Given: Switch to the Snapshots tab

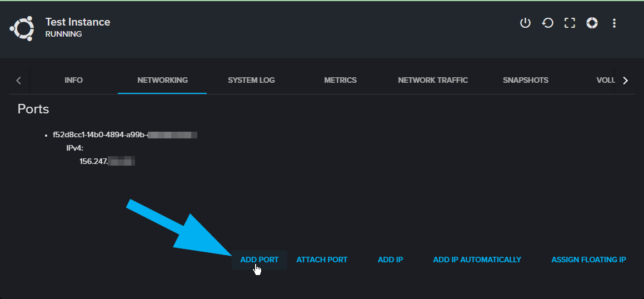Looking at the screenshot, I should click(525, 81).
